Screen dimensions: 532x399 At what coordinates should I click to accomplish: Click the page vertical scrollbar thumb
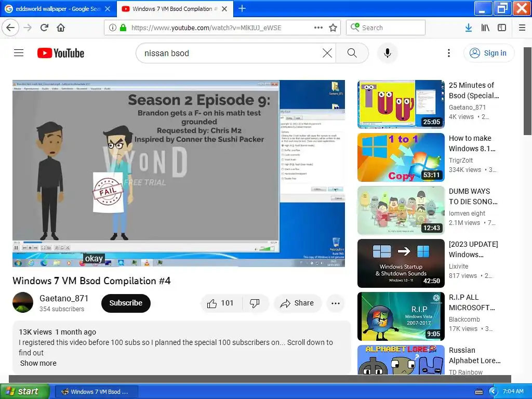(x=528, y=91)
